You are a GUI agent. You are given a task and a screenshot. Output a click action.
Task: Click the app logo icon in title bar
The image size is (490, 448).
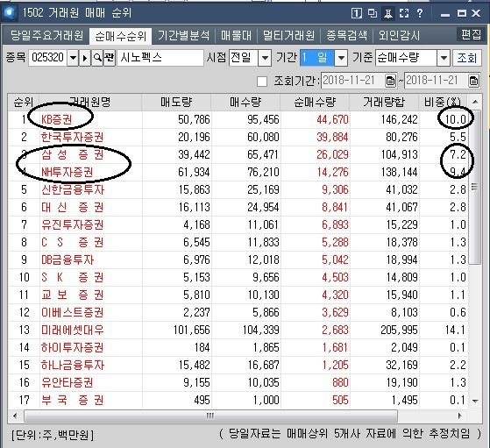pos(9,13)
